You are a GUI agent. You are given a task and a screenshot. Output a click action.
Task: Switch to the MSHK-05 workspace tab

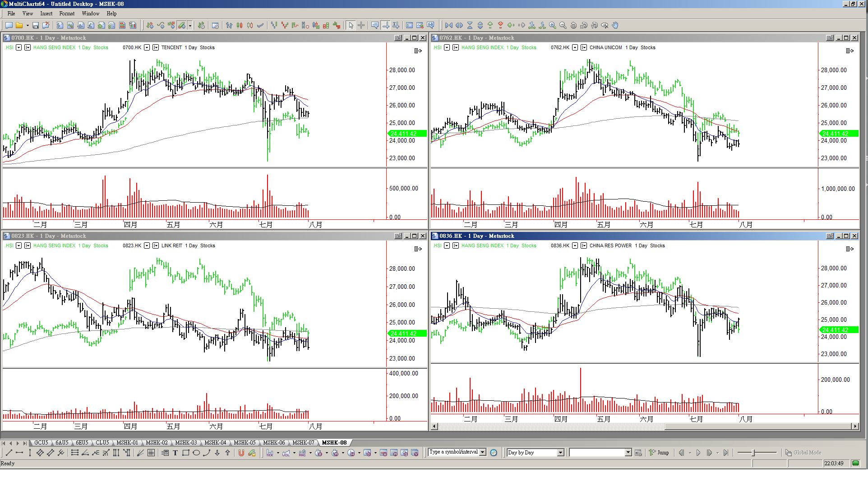point(245,443)
